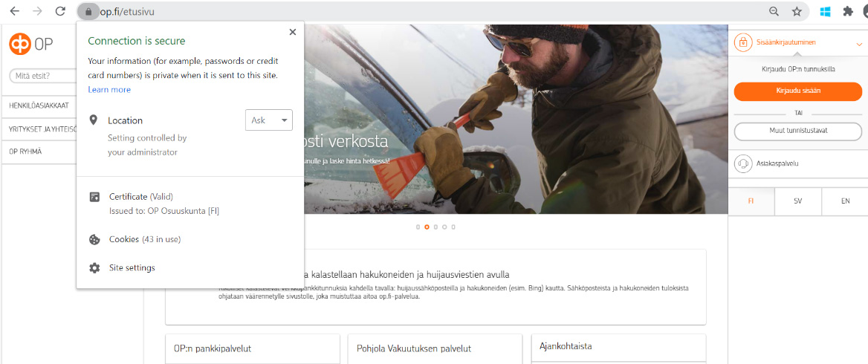
Task: Open the extensions puzzle piece icon
Action: [x=847, y=12]
